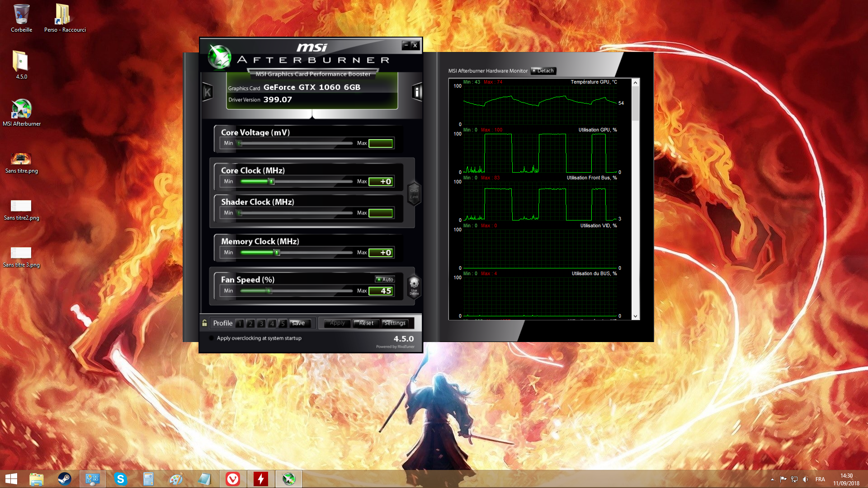Click the Kombustor K icon

(208, 92)
